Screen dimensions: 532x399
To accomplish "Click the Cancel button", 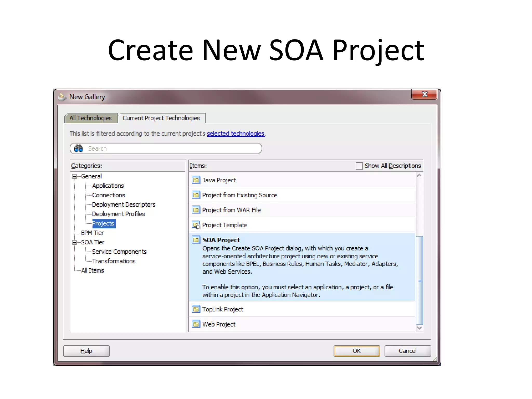I will click(x=407, y=351).
